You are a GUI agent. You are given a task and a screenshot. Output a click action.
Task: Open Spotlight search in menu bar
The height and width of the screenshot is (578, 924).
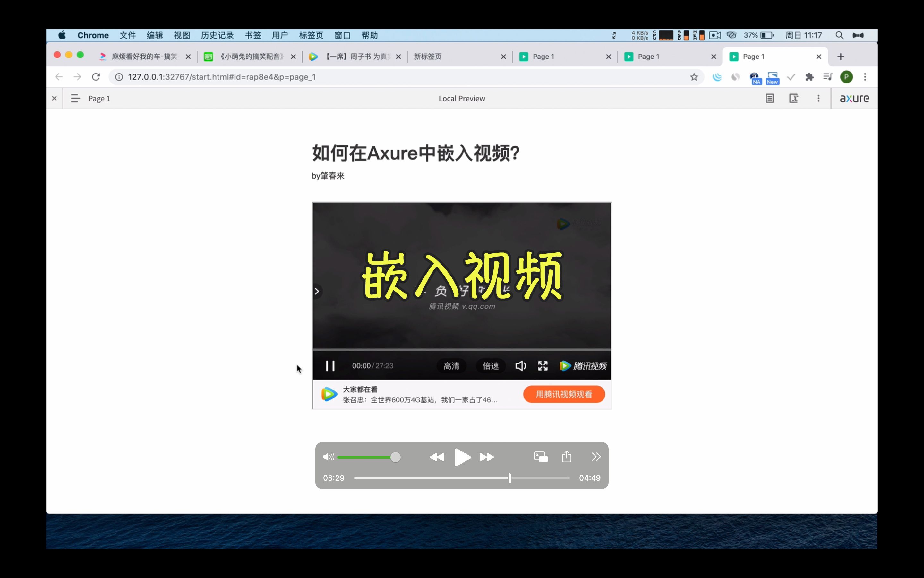(839, 35)
